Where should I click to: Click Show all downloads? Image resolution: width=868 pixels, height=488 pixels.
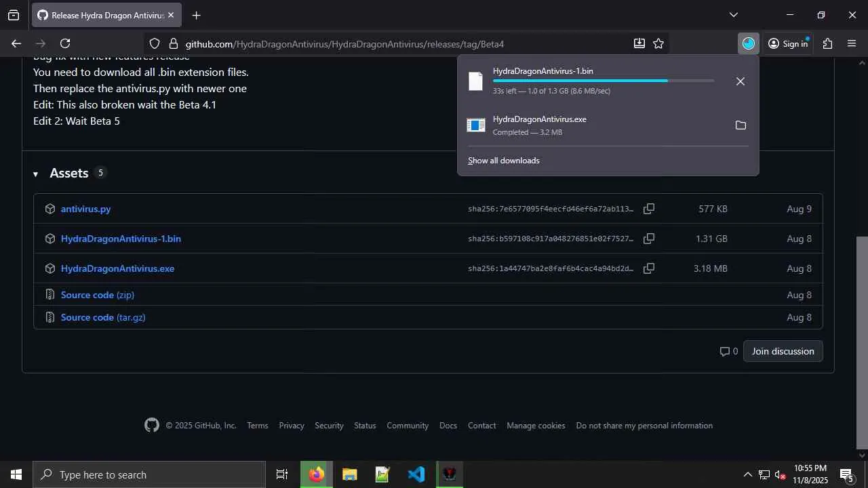point(504,161)
